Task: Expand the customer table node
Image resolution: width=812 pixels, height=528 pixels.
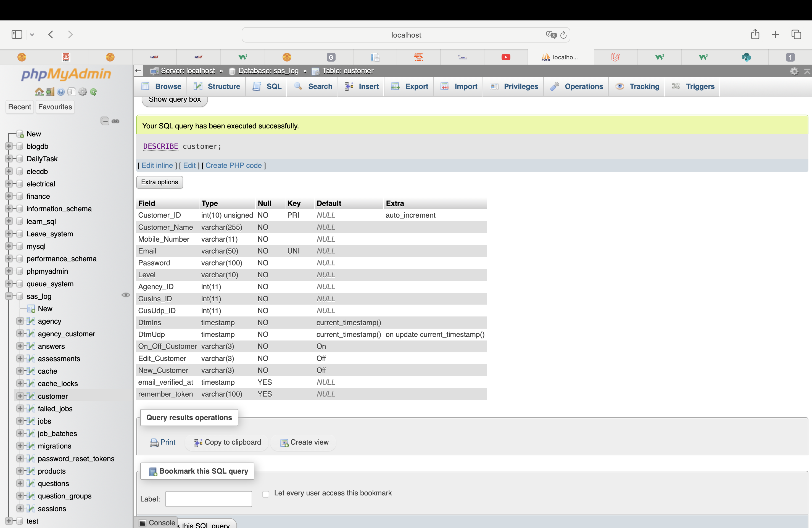Action: (x=20, y=396)
